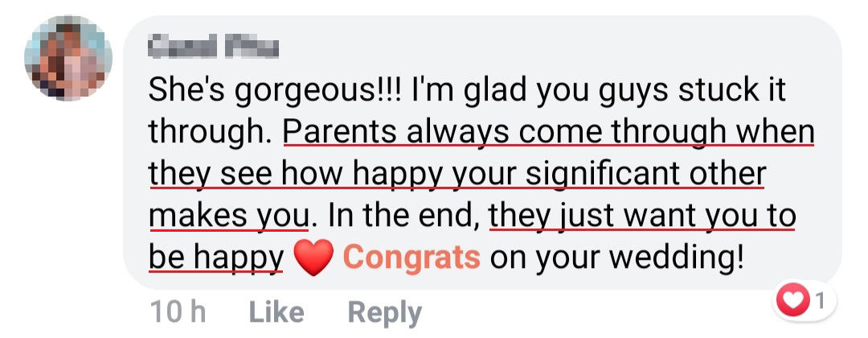Viewport: 868px width, 338px height.
Task: Like this comment
Action: pos(275,312)
